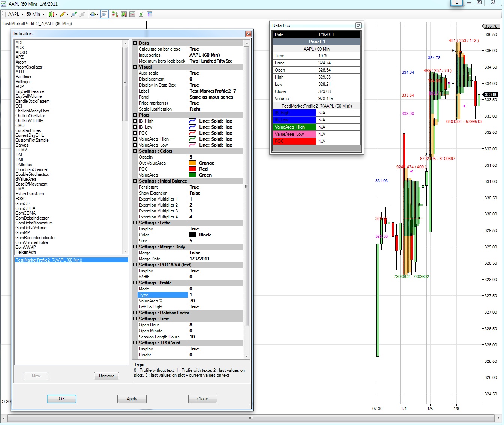Click the Show Extention False value

coord(216,193)
